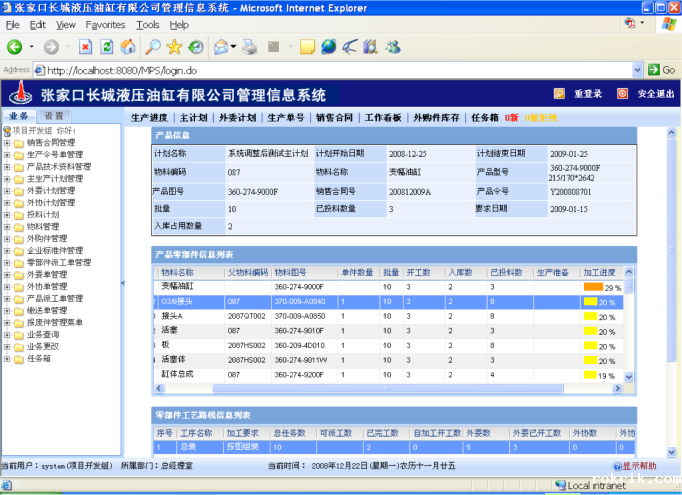Screen dimensions: 682x495
Task: Switch to the 设置 tab
Action: coord(53,117)
